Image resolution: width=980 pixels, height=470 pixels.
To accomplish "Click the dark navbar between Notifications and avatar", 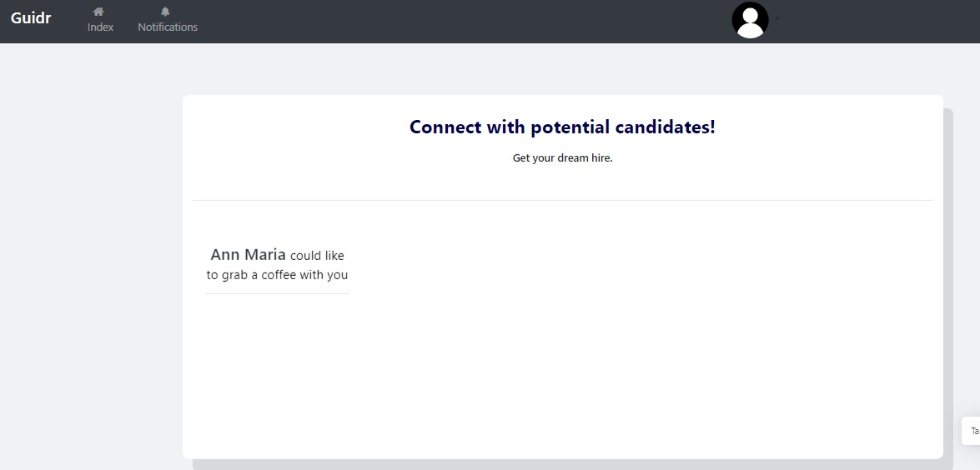I will (459, 21).
